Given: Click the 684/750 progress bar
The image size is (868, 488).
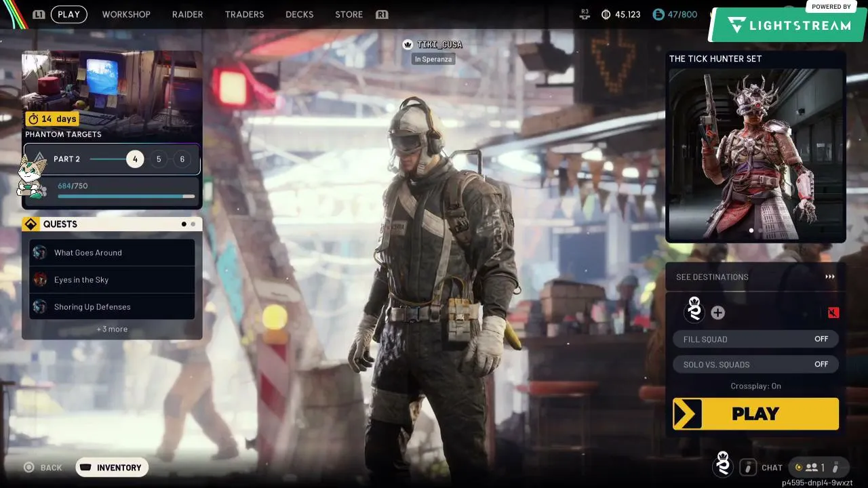Looking at the screenshot, I should coord(126,197).
